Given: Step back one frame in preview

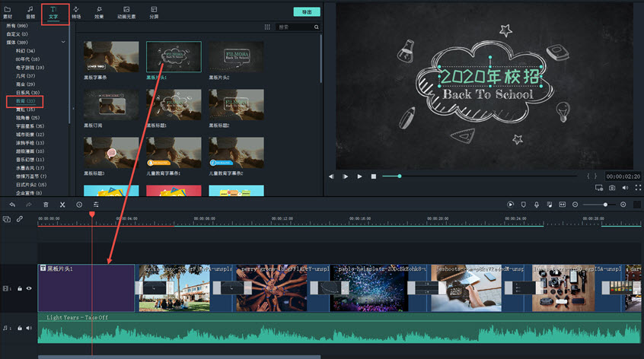Looking at the screenshot, I should [331, 176].
